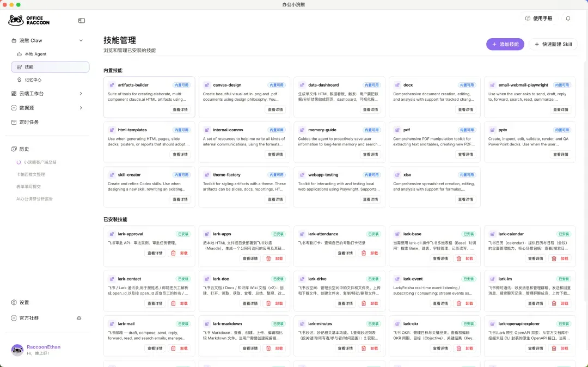View details of lark-okr skill
Image resolution: width=588 pixels, height=367 pixels.
tap(440, 348)
